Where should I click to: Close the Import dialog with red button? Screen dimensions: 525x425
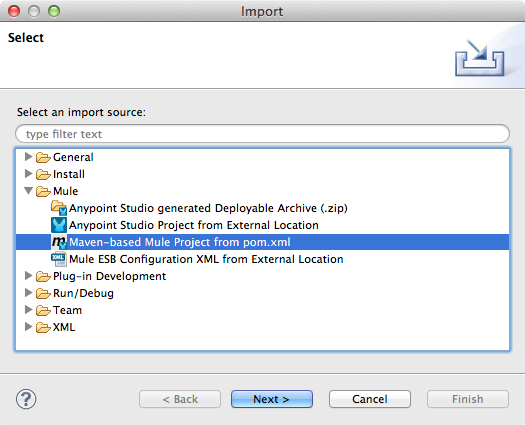pos(14,11)
